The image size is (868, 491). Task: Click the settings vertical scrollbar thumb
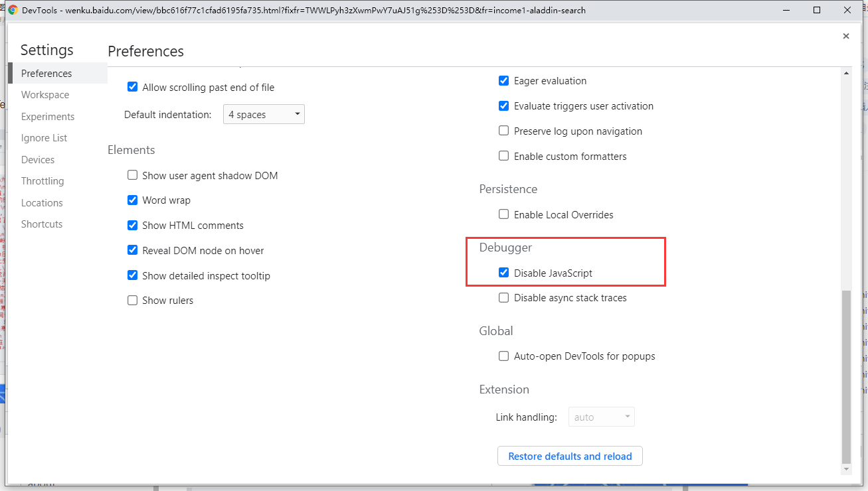tap(846, 376)
